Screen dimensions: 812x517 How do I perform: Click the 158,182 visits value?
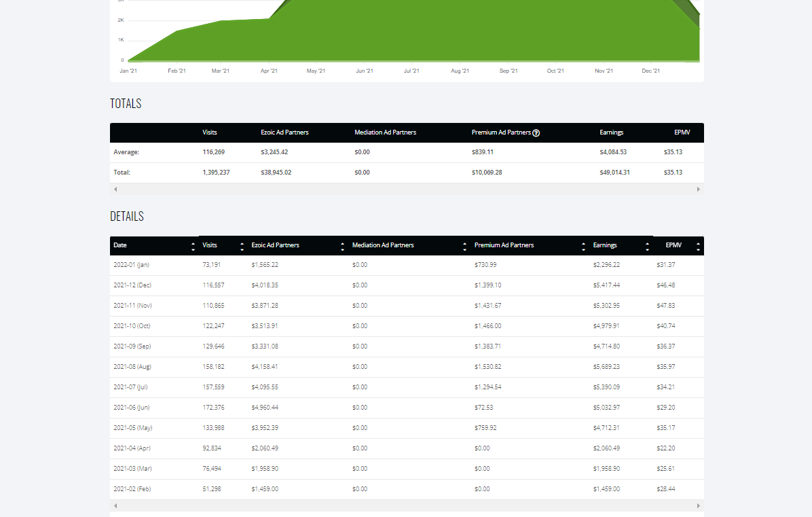[x=213, y=367]
